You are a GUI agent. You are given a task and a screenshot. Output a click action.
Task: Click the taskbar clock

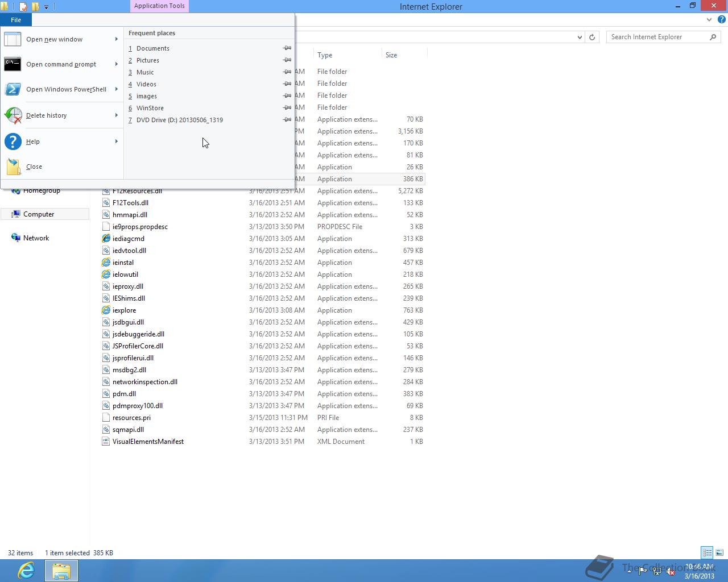(x=699, y=571)
